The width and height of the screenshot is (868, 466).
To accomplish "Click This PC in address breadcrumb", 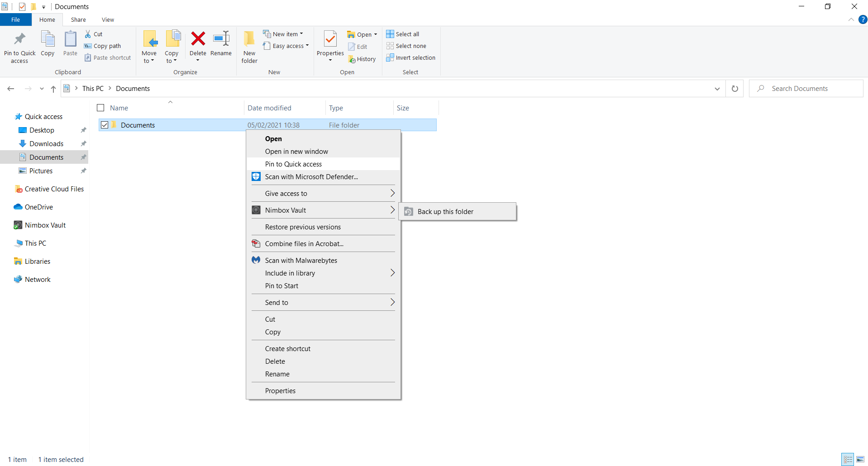I will [x=93, y=89].
